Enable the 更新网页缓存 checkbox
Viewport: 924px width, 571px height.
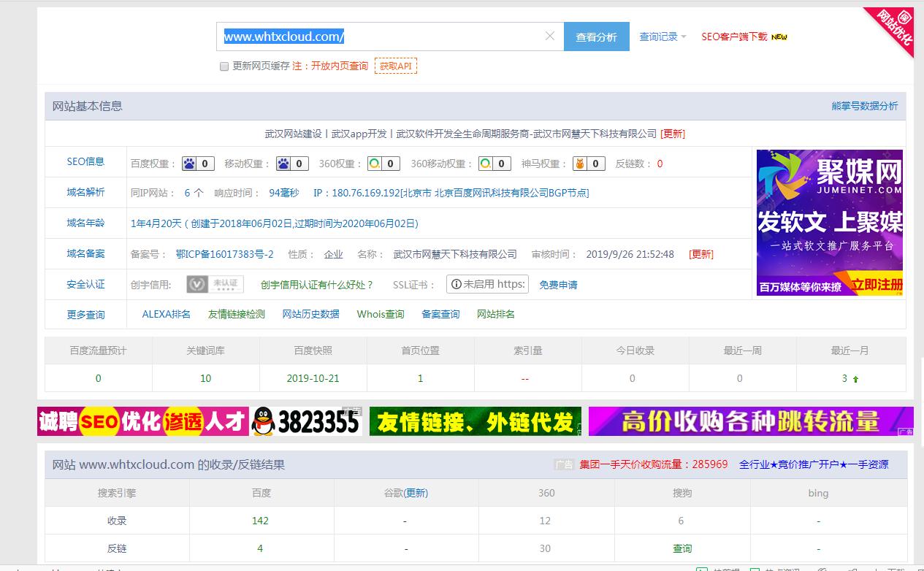224,66
